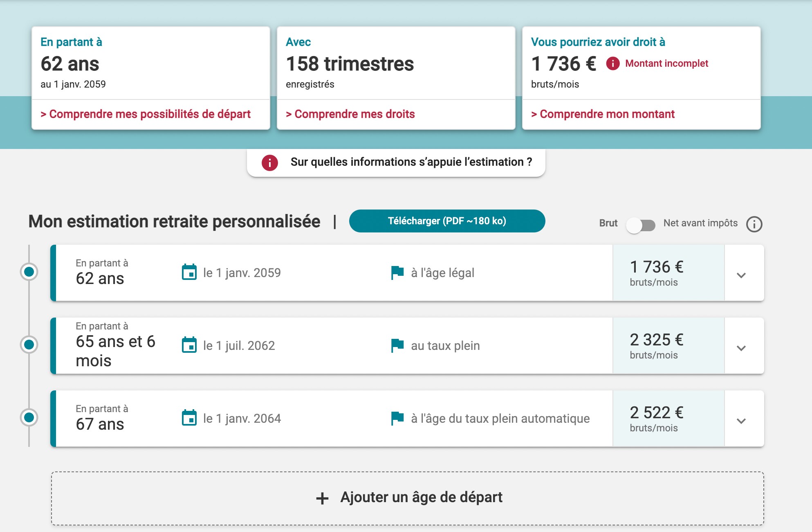The image size is (812, 532).
Task: Open the 'Comprendre mes droits' link
Action: [350, 114]
